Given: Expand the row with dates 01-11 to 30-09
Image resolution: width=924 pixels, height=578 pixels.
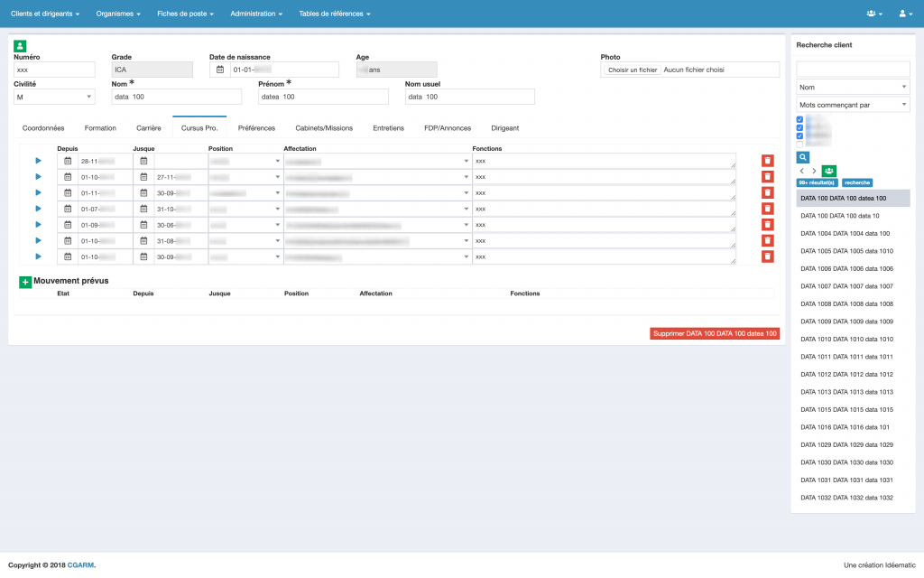Looking at the screenshot, I should pyautogui.click(x=38, y=193).
